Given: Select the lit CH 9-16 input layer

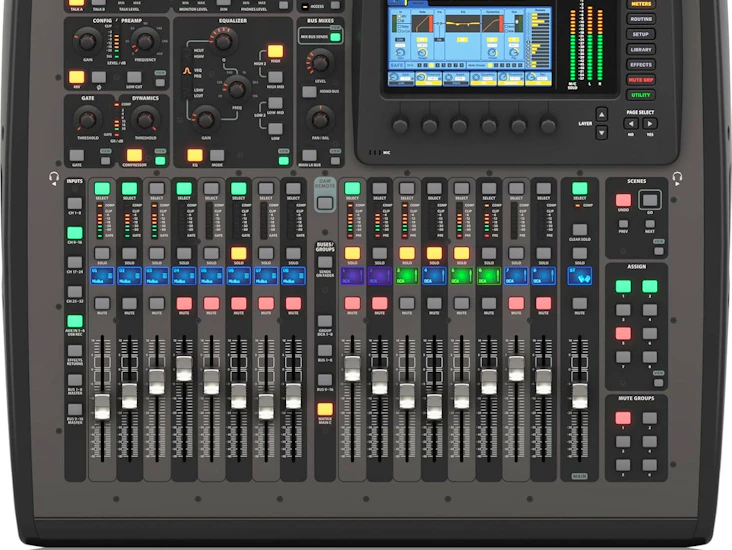Looking at the screenshot, I should point(75,233).
